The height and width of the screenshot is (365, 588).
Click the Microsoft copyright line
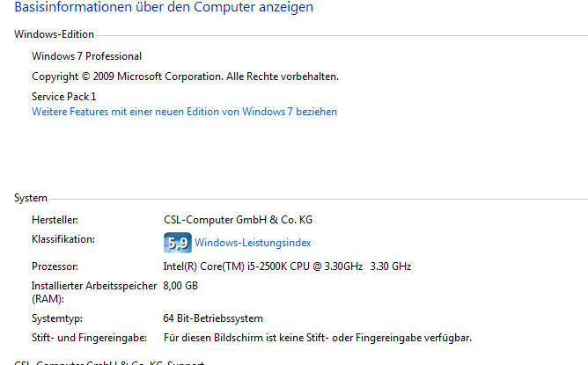[185, 77]
